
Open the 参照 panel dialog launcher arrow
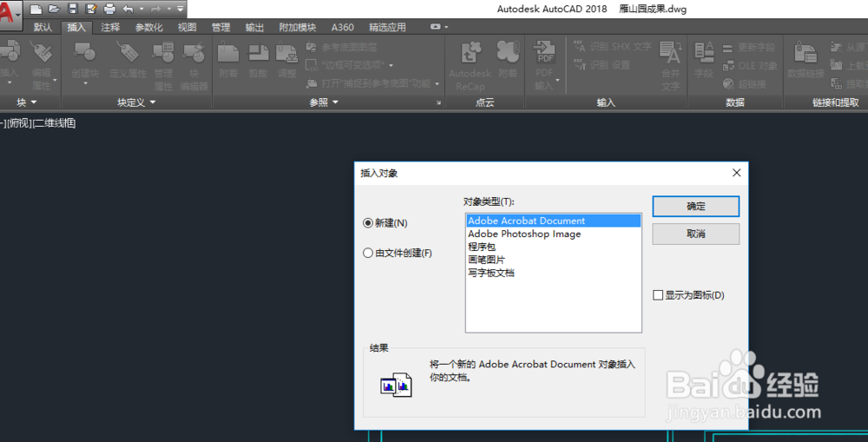(x=439, y=102)
